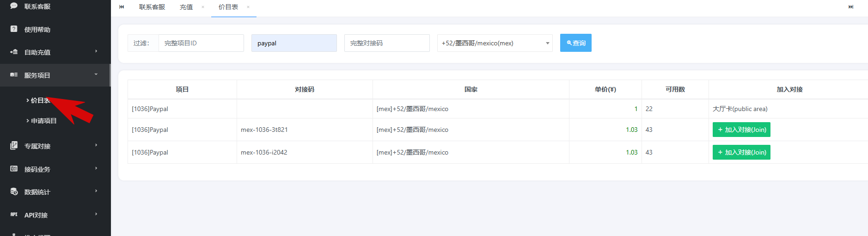Viewport: 868px width, 236px height.
Task: Open 价目表 in the sidebar
Action: click(40, 100)
